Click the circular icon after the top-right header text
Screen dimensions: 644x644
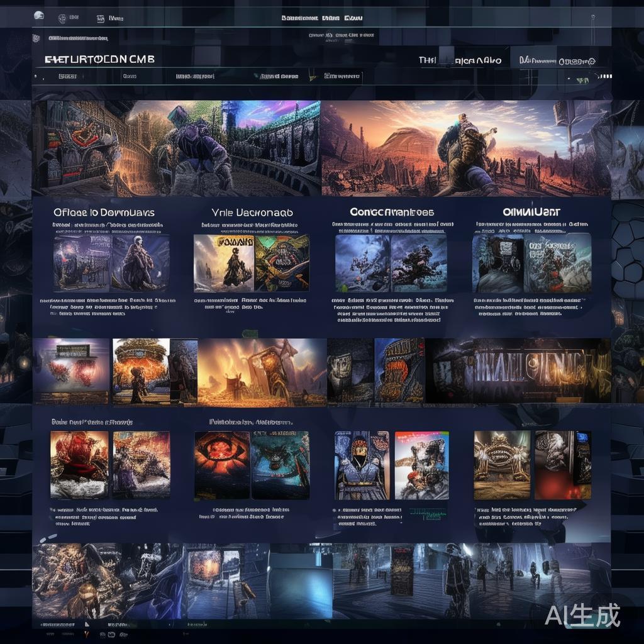pos(591,61)
